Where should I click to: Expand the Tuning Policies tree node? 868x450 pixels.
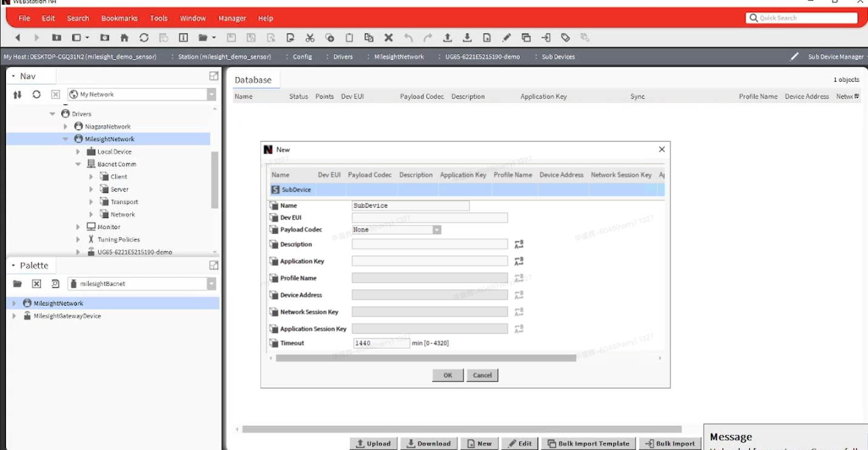click(78, 240)
